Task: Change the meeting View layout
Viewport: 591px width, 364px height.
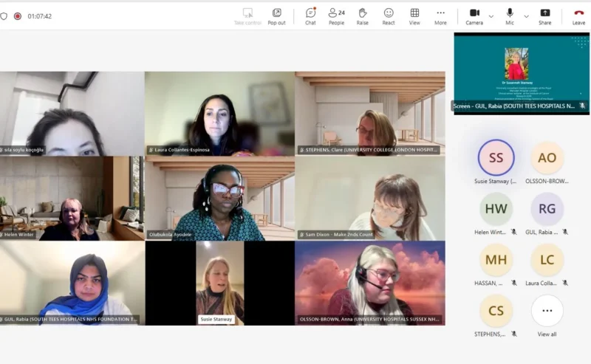Action: click(414, 16)
